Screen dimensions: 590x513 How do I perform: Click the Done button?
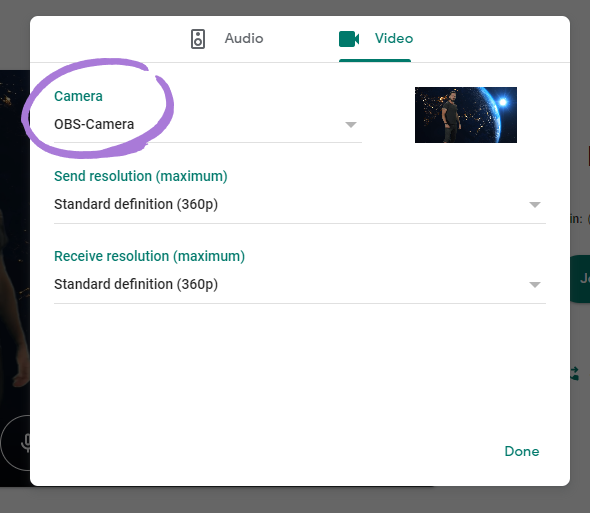[522, 451]
